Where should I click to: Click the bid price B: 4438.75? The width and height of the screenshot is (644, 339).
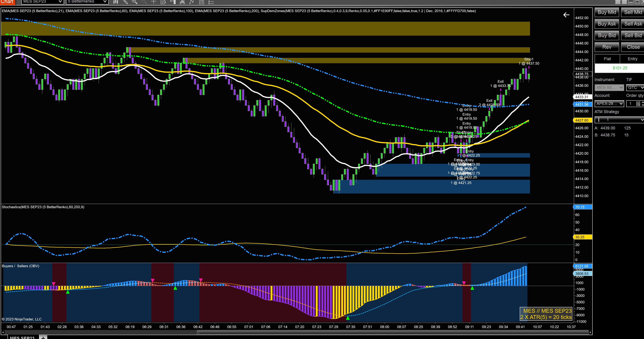[605, 135]
